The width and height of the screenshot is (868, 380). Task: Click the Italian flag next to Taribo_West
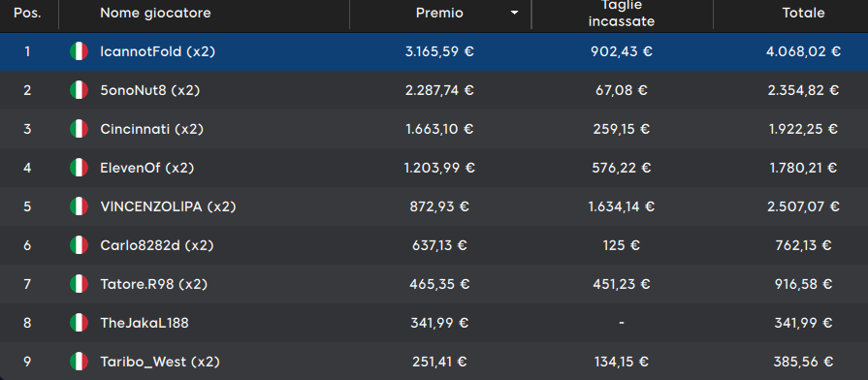click(79, 362)
